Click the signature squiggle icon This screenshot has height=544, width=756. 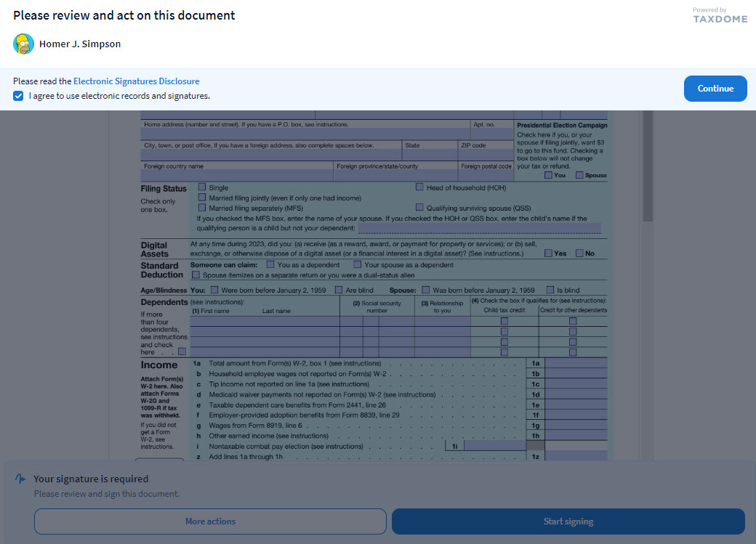pos(21,479)
